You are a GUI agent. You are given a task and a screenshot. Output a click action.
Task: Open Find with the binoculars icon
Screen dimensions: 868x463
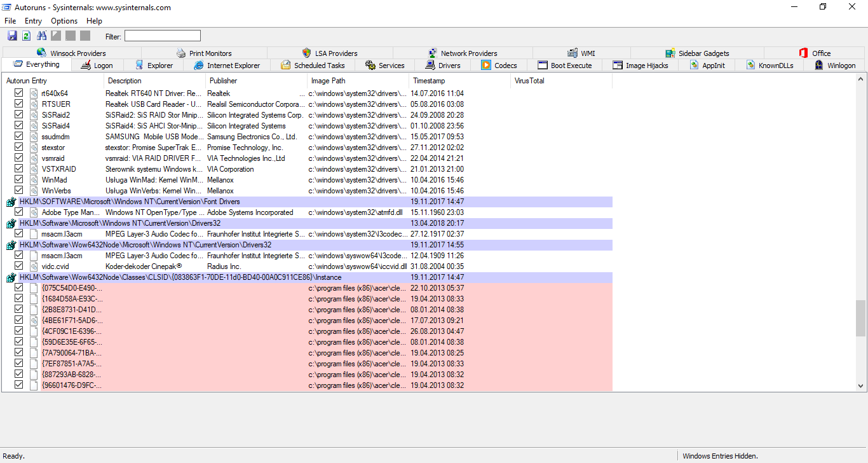42,36
